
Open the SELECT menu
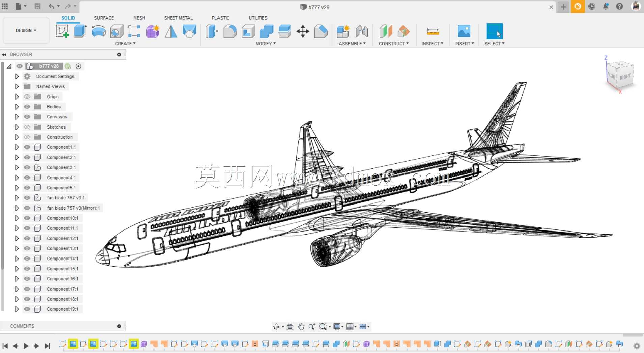494,44
